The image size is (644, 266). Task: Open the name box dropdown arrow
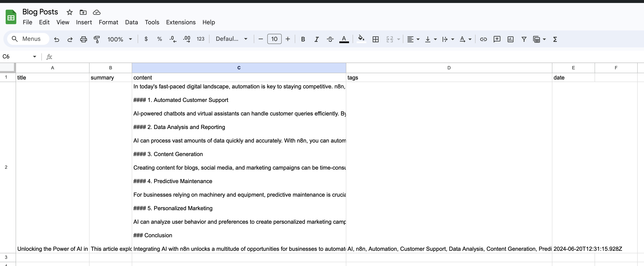coord(34,57)
